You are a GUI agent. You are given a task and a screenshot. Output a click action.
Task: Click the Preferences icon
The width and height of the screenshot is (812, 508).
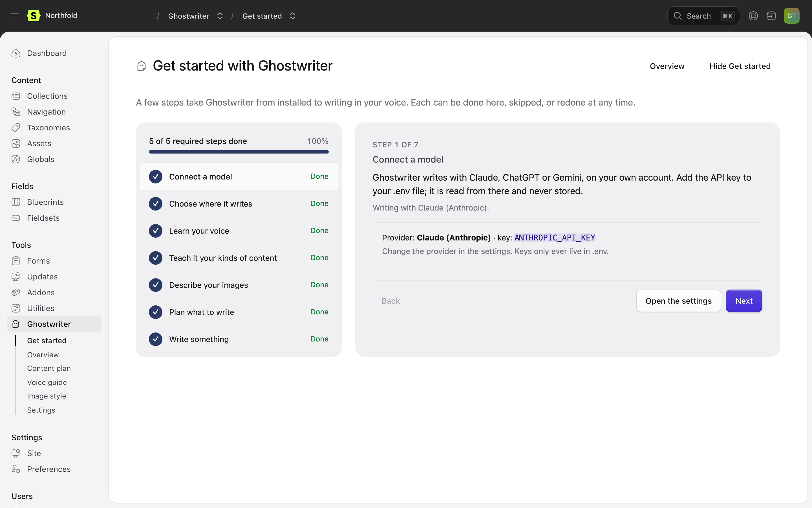tap(16, 469)
